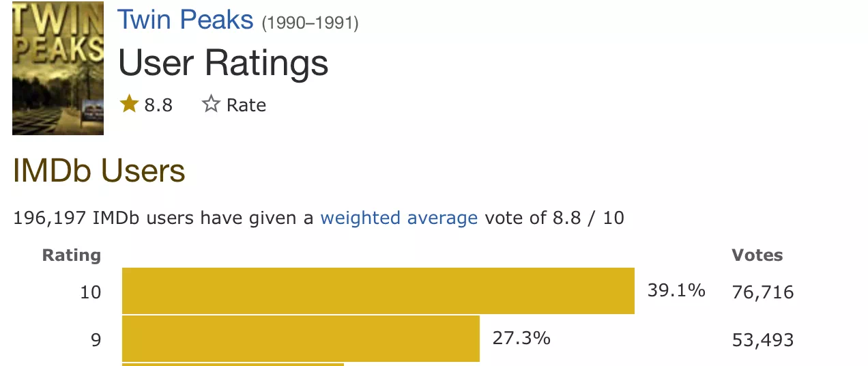Click the Rating column header
This screenshot has height=366, width=868.
[72, 255]
